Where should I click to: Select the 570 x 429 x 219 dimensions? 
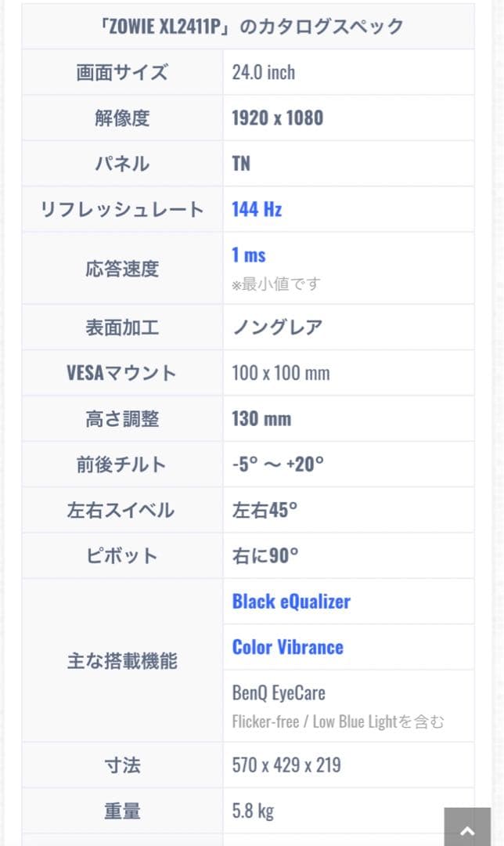[x=286, y=765]
